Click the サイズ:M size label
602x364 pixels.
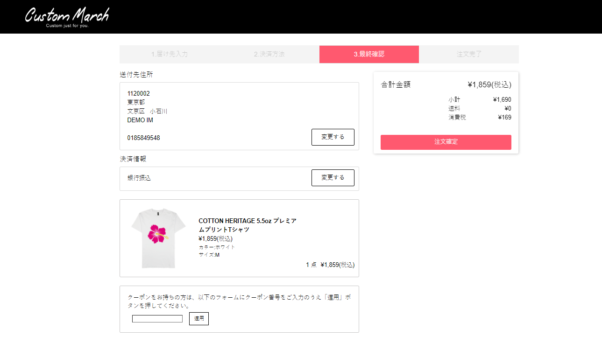click(209, 255)
